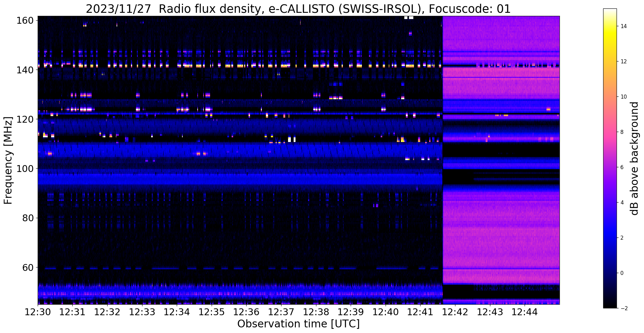The width and height of the screenshot is (644, 333).
Task: Click the 12:35 time tick label
Action: point(212,312)
